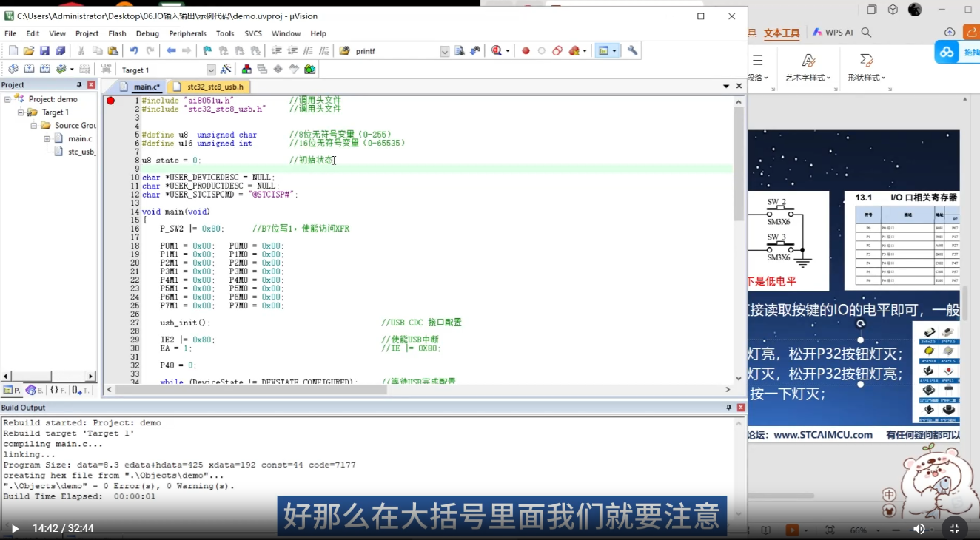Select the Project tab in the bottom panel strip
The image size is (980, 540).
coord(12,390)
